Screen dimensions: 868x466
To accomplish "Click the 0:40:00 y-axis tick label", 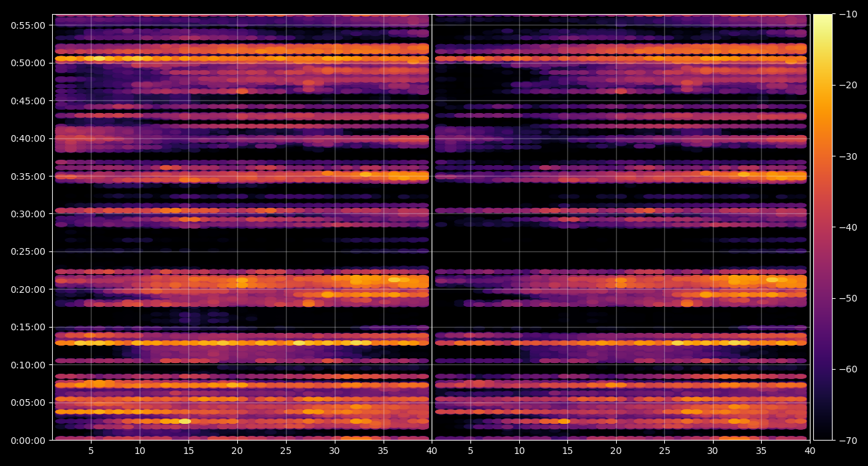I will point(28,138).
